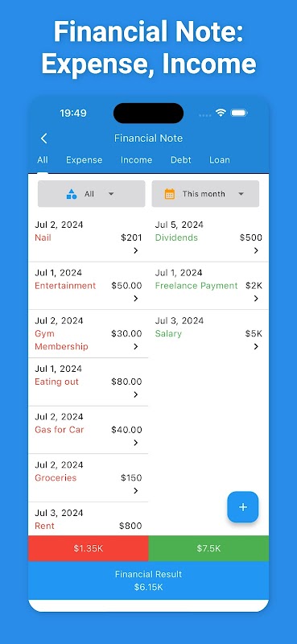Open Nail expense details chevron
The image size is (297, 644).
click(135, 250)
